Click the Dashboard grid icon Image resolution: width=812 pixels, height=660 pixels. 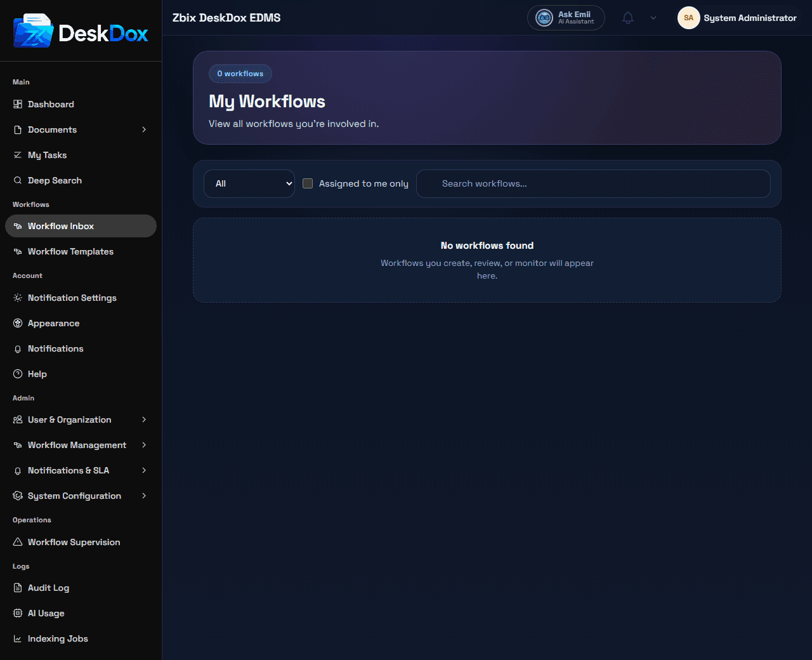tap(18, 104)
